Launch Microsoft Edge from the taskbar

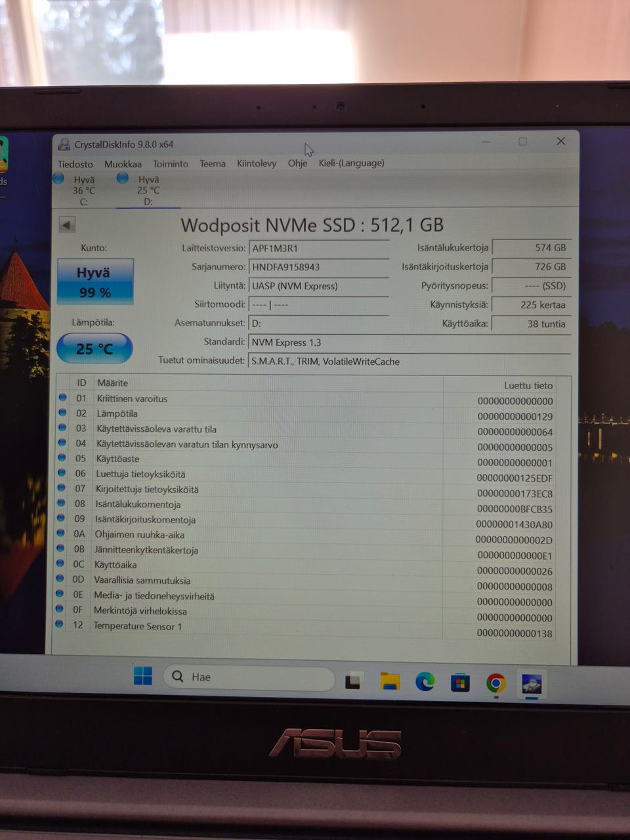(x=425, y=682)
